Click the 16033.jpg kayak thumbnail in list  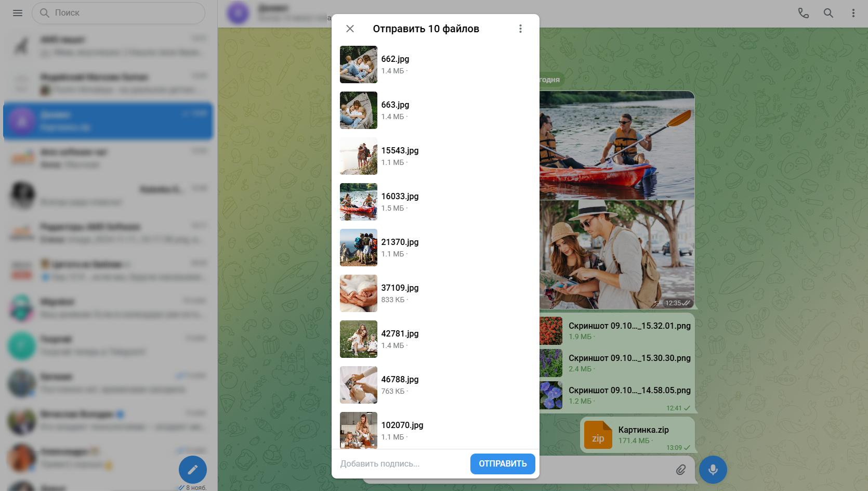[359, 202]
